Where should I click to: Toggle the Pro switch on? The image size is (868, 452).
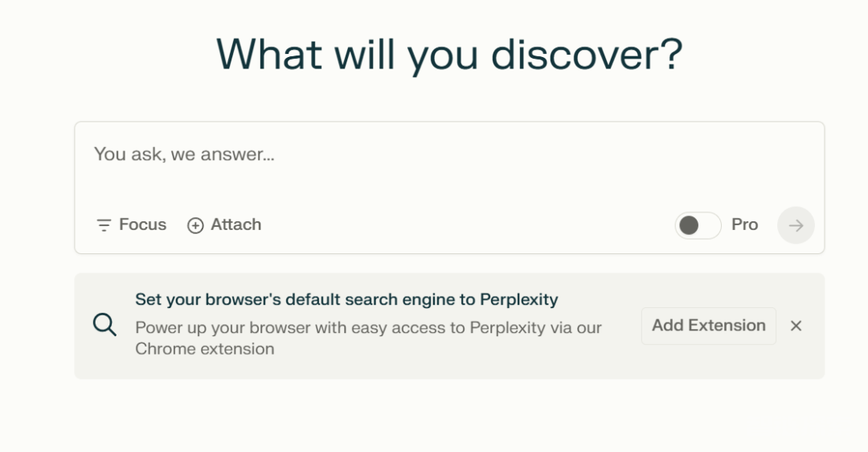click(698, 225)
